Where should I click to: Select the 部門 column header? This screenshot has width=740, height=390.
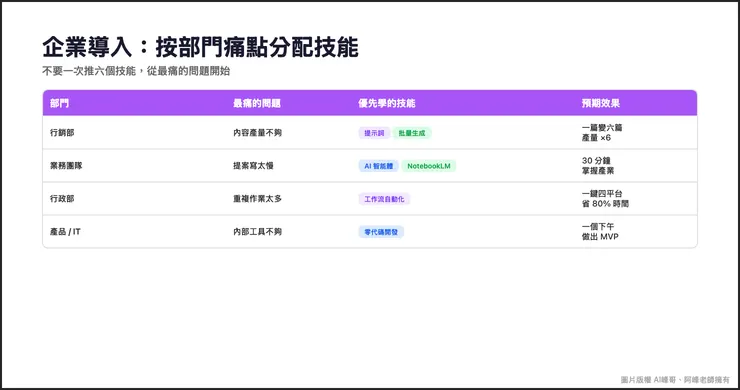point(59,103)
